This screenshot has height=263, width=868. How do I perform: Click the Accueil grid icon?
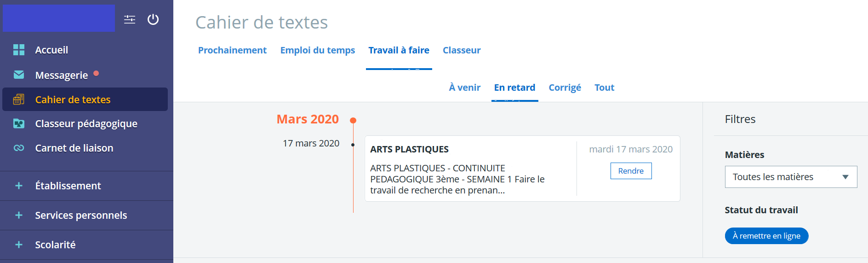tap(19, 50)
